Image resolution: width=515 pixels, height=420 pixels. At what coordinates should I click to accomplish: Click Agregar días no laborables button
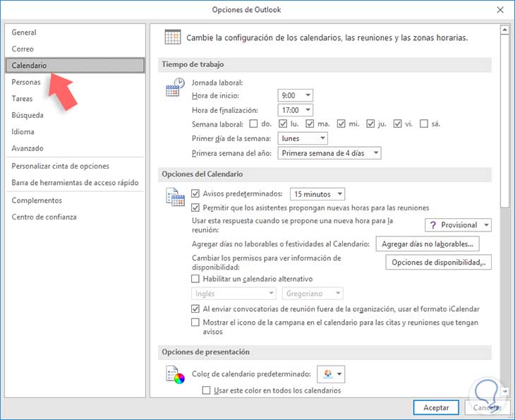tap(428, 244)
